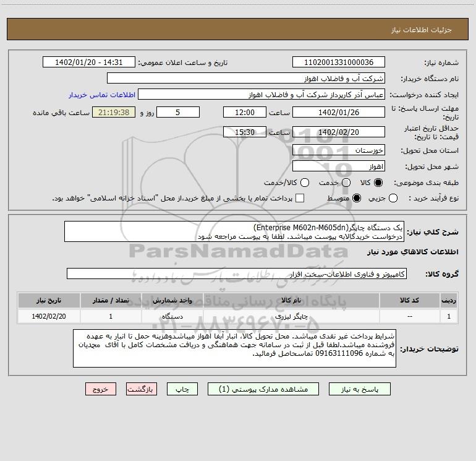Click buyer organization name field

(x=246, y=79)
